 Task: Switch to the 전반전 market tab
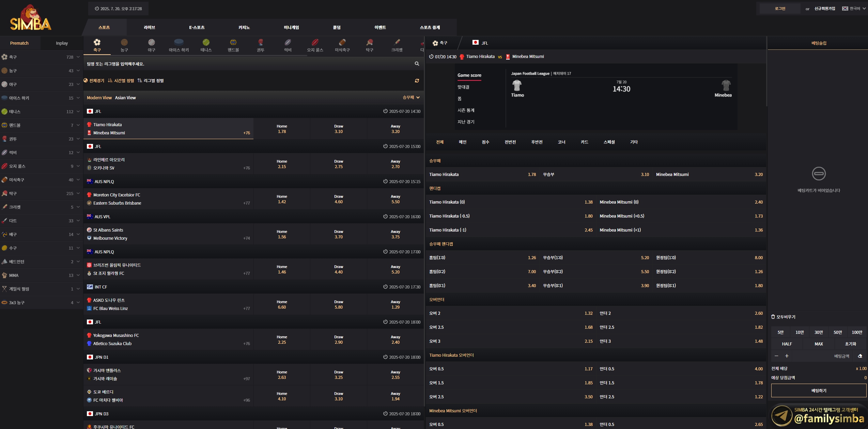tap(510, 142)
